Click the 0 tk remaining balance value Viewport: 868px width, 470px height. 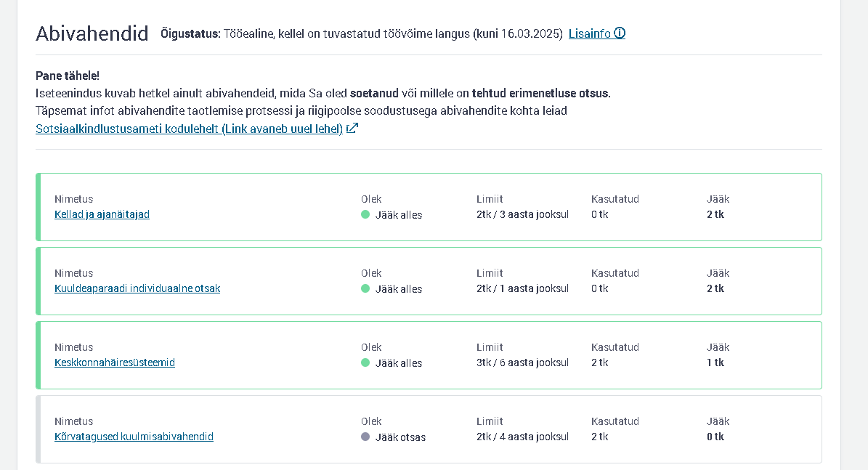click(715, 437)
